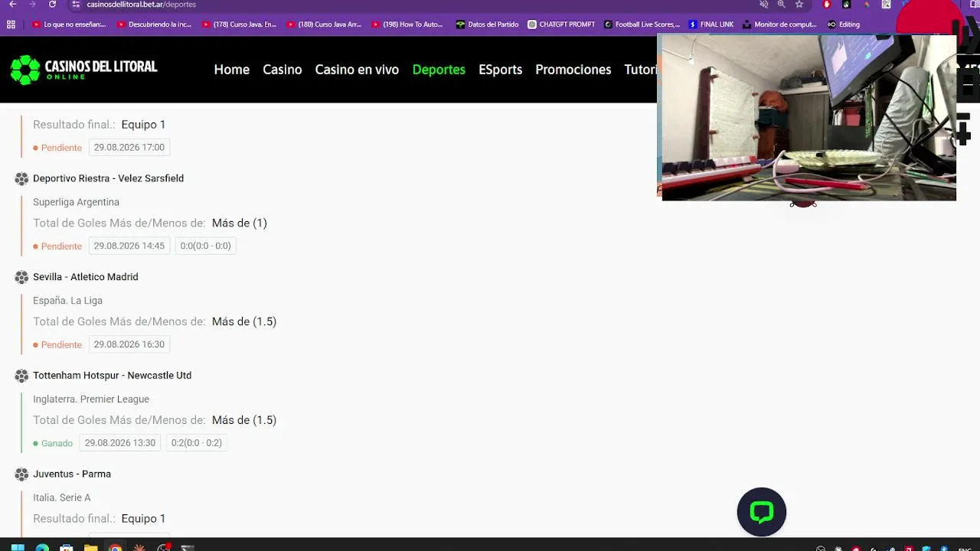
Task: Open 'Football Live Scores' bookmark
Action: click(642, 24)
